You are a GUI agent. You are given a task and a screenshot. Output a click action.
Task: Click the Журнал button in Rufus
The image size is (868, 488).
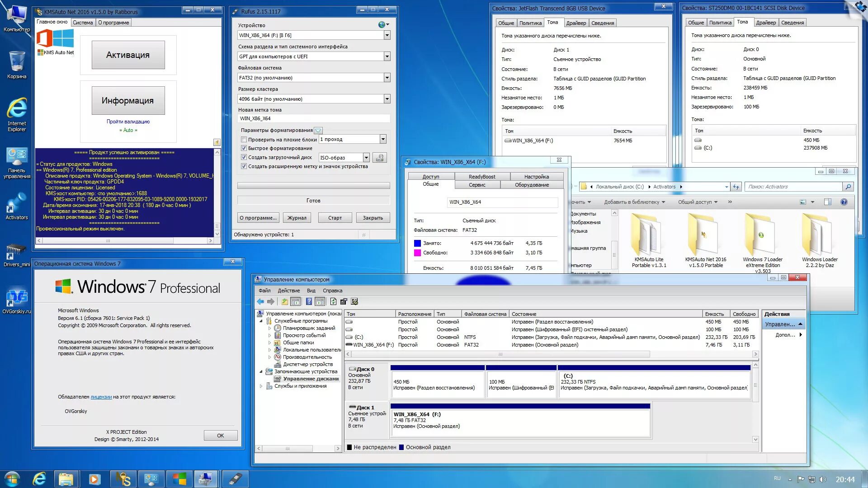tap(297, 218)
